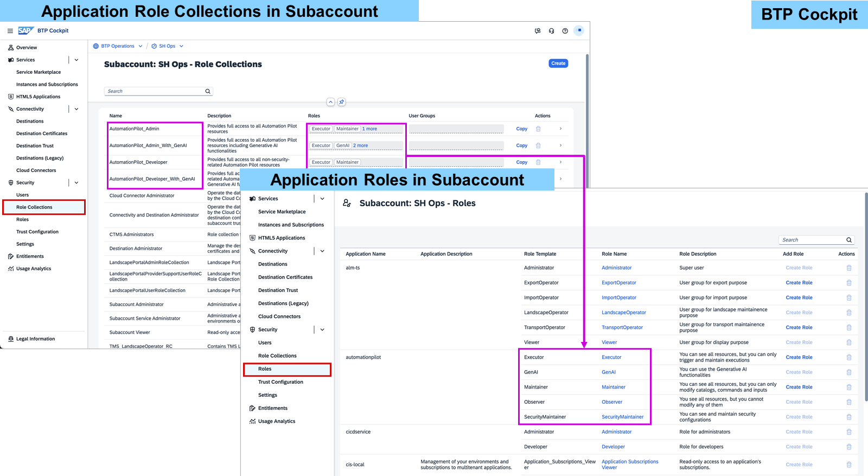Viewport: 868px width, 476px height.
Task: Open AutomationPilot_Admin details via its row arrow
Action: [560, 129]
